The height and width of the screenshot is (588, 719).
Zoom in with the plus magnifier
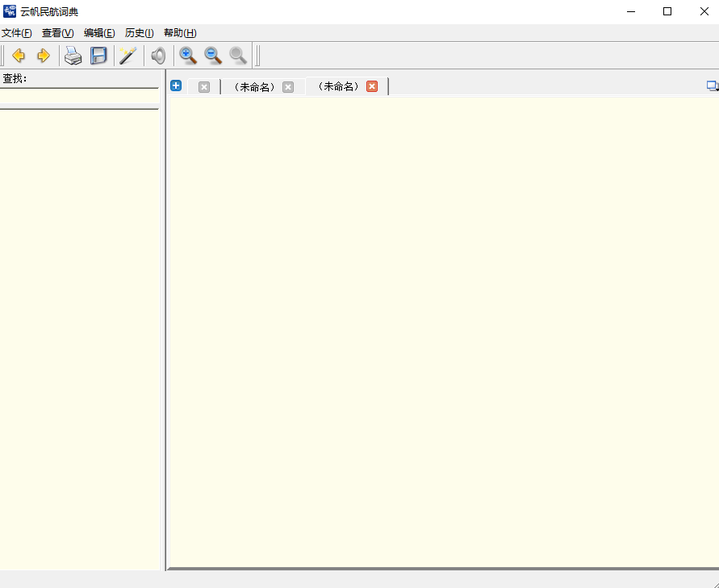pyautogui.click(x=188, y=56)
